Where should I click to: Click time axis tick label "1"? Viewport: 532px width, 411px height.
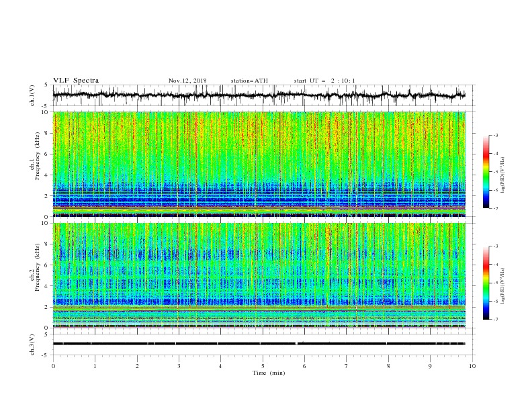(x=95, y=366)
